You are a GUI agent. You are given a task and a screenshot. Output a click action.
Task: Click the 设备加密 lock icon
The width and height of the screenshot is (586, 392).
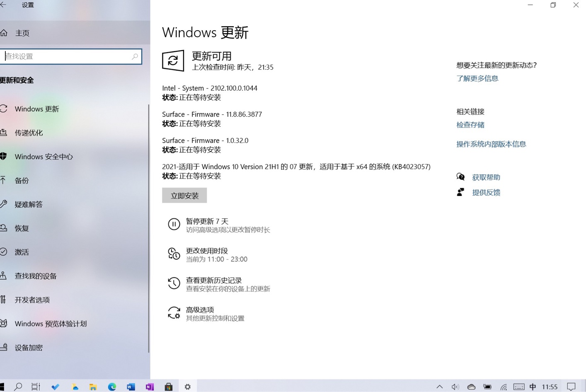4,347
